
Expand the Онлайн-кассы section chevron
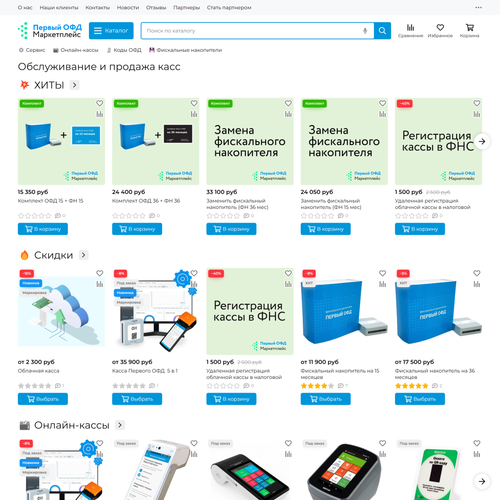(x=120, y=425)
